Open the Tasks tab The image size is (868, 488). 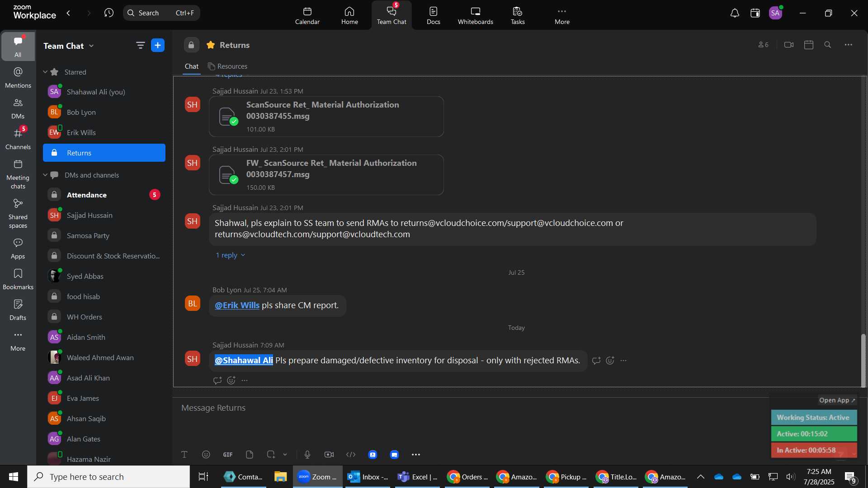[518, 16]
